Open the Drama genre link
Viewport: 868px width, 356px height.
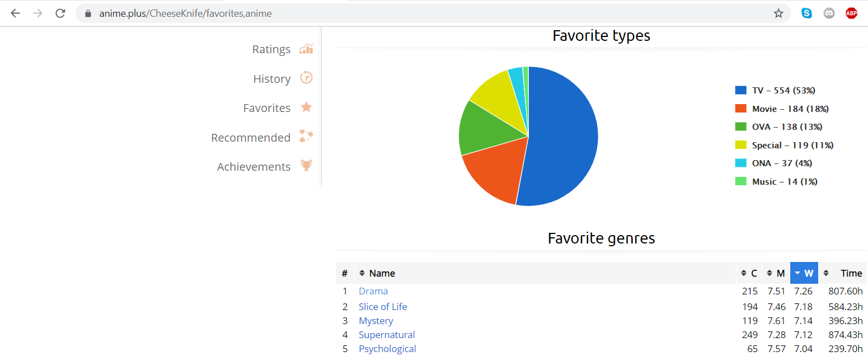point(373,291)
